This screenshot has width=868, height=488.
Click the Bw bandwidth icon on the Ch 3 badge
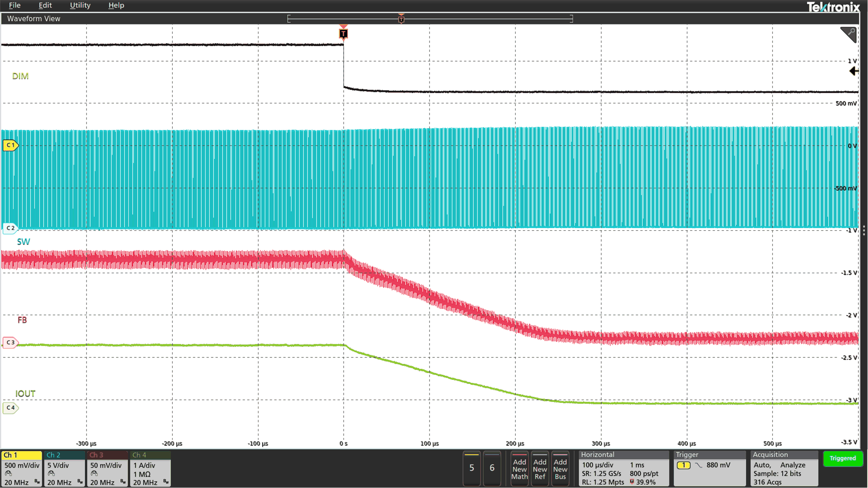pos(123,482)
